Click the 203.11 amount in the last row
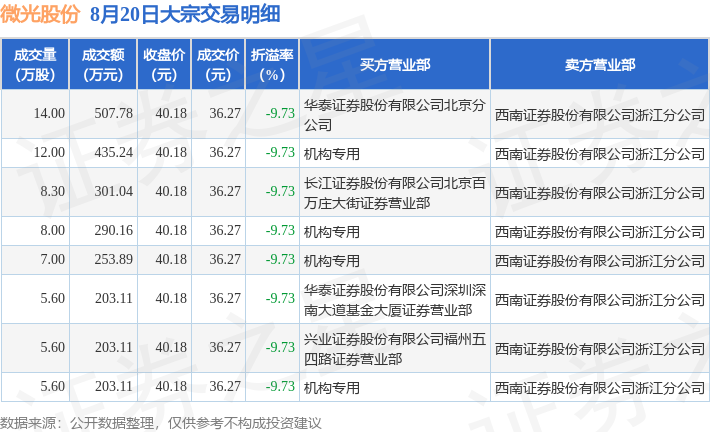Viewport: 710px width, 432px height. 114,386
